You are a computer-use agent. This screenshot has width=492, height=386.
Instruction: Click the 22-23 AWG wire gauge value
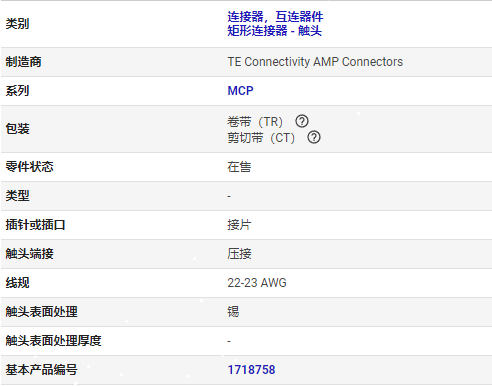(257, 283)
